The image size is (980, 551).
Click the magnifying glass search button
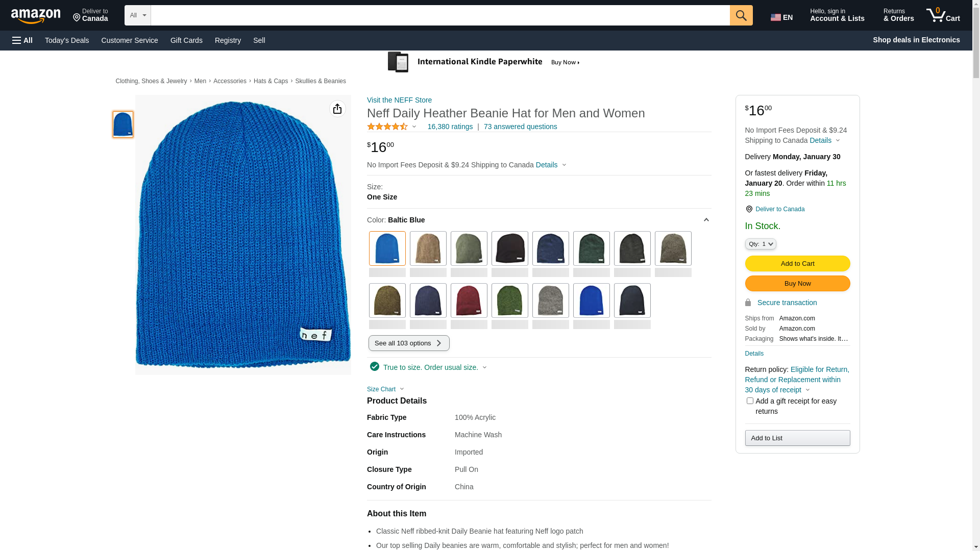(x=741, y=15)
